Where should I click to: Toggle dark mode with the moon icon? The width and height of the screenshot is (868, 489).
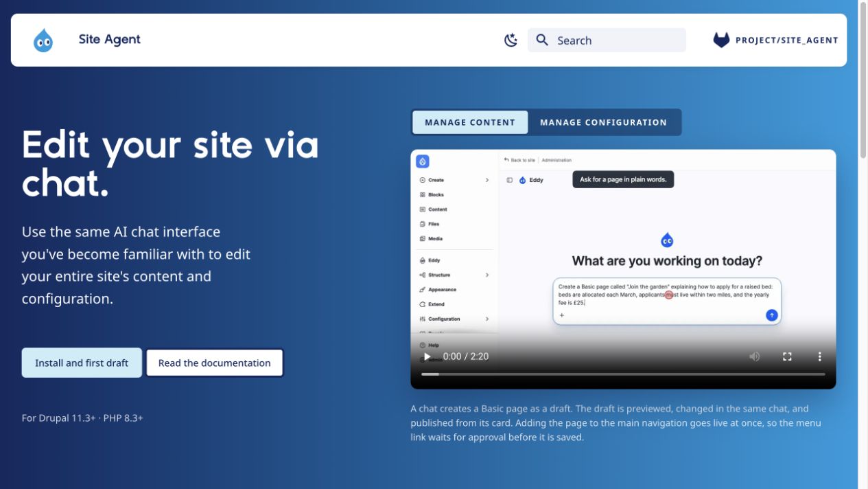pos(511,41)
